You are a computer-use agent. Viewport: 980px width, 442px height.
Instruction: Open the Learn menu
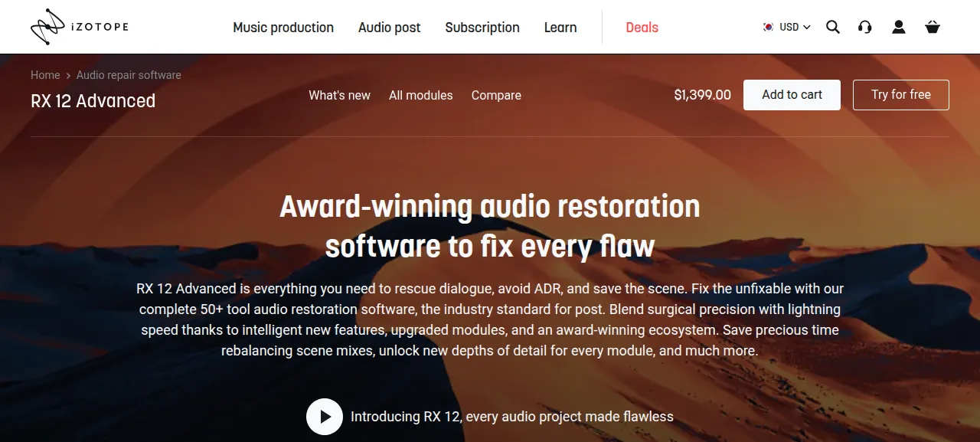[x=560, y=28]
